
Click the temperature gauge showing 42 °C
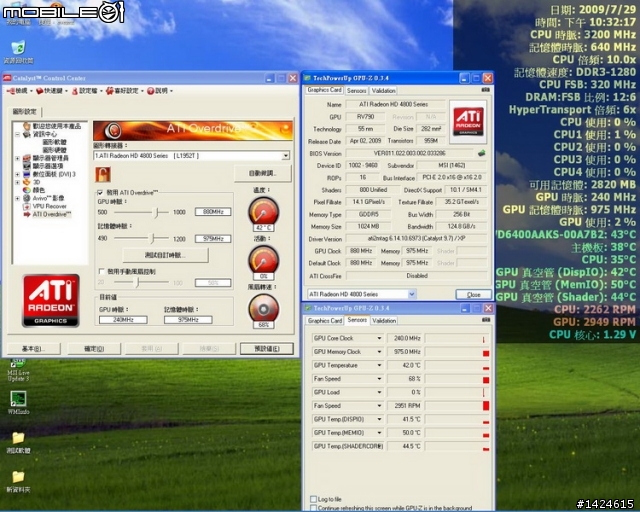pyautogui.click(x=264, y=212)
